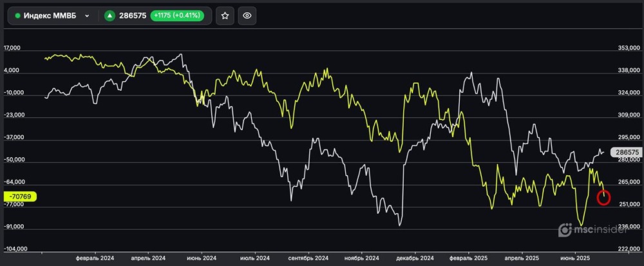Screen dimensions: 644x266
Task: Open the Индекс ММВБ instrument dropdown
Action: (x=51, y=16)
